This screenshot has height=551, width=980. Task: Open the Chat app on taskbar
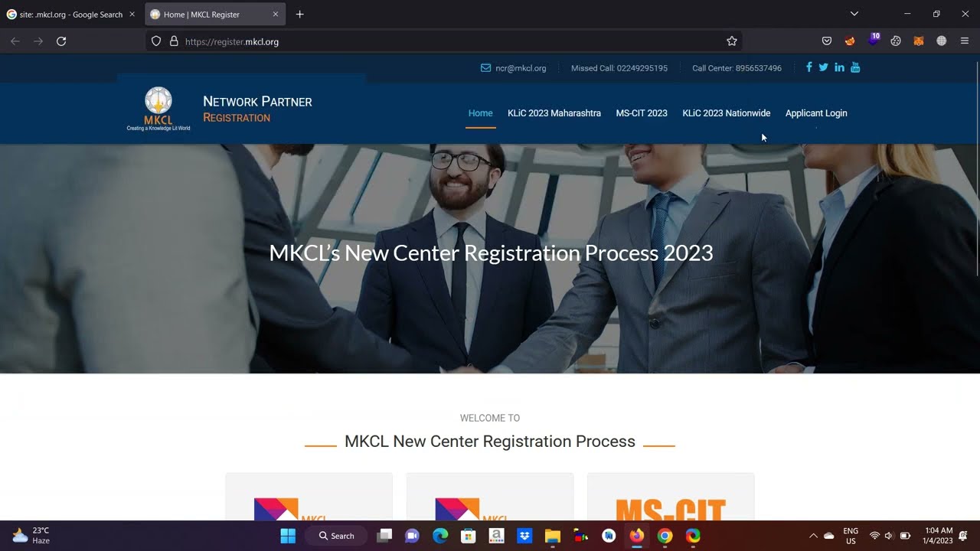click(412, 536)
